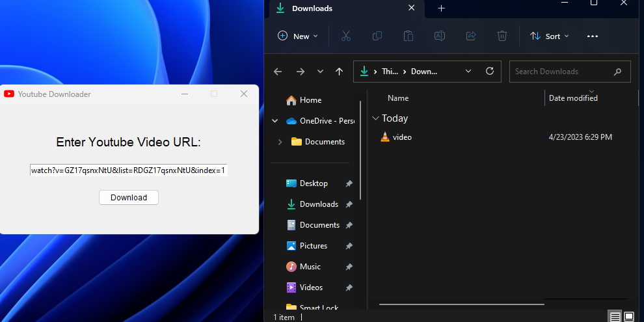
Task: Click Downloads breadcrumb in address bar
Action: click(x=424, y=72)
